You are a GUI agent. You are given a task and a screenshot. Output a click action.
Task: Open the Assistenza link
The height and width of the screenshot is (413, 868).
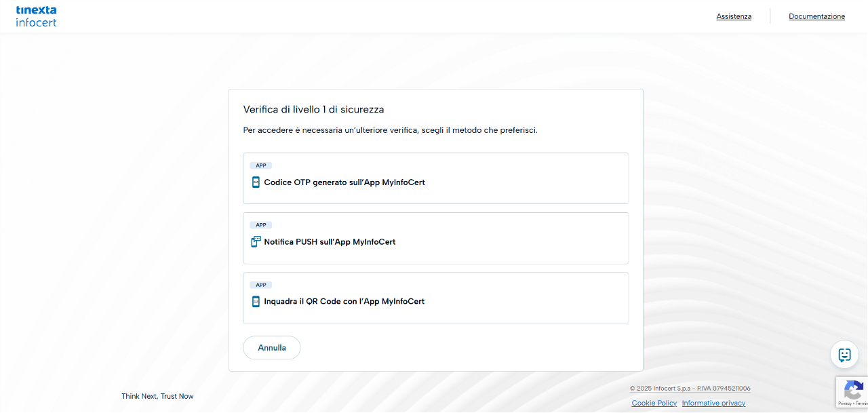pos(734,16)
